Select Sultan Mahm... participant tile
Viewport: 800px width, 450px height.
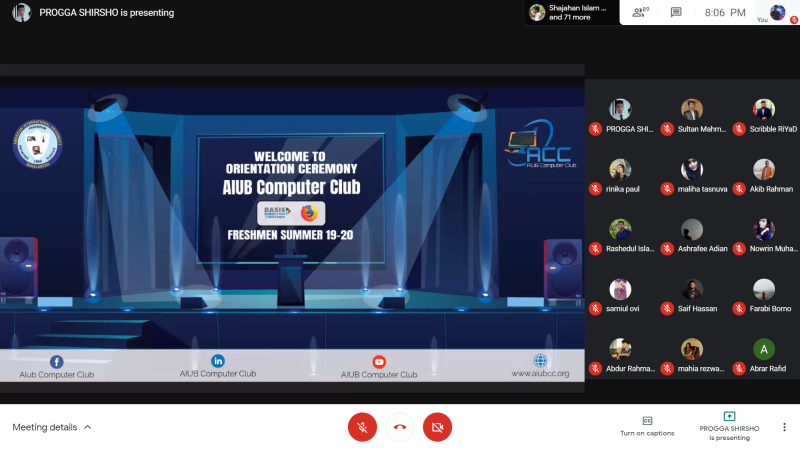click(x=692, y=117)
